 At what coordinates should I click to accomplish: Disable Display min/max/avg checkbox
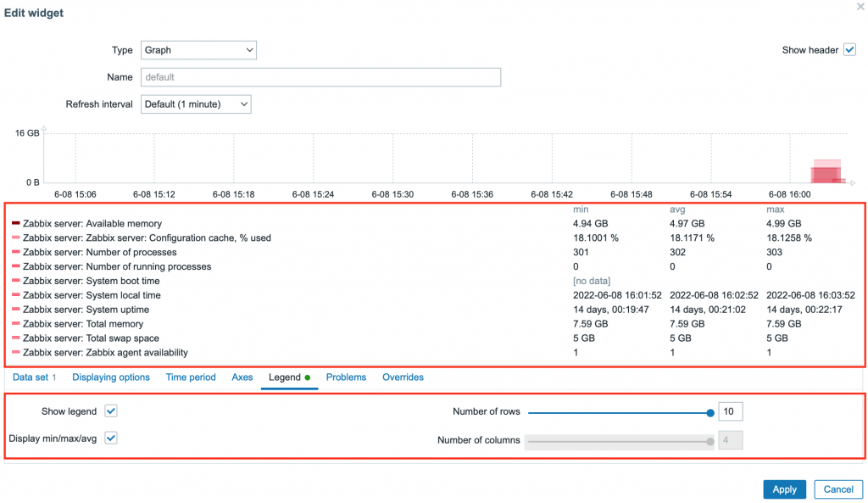(111, 439)
